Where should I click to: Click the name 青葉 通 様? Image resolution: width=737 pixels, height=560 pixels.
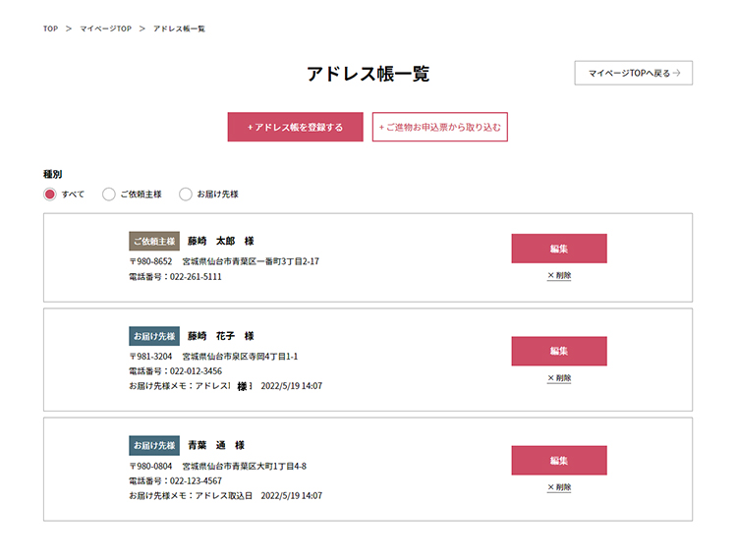pyautogui.click(x=215, y=445)
